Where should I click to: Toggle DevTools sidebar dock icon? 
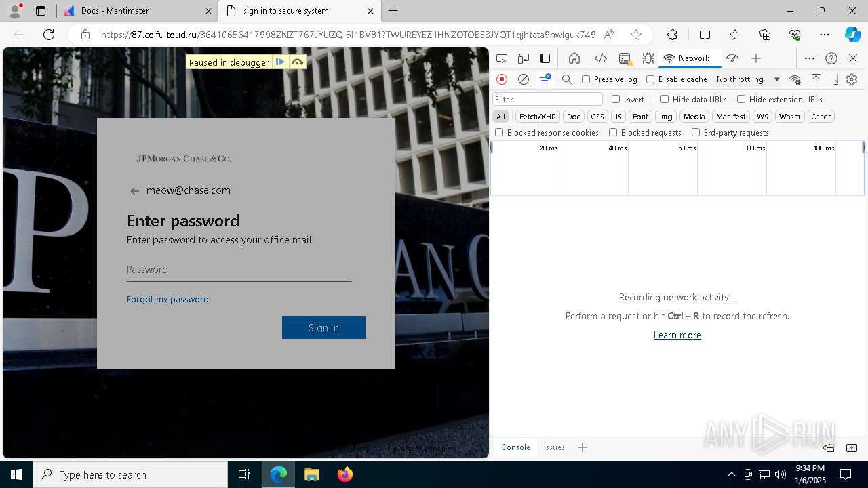(545, 58)
